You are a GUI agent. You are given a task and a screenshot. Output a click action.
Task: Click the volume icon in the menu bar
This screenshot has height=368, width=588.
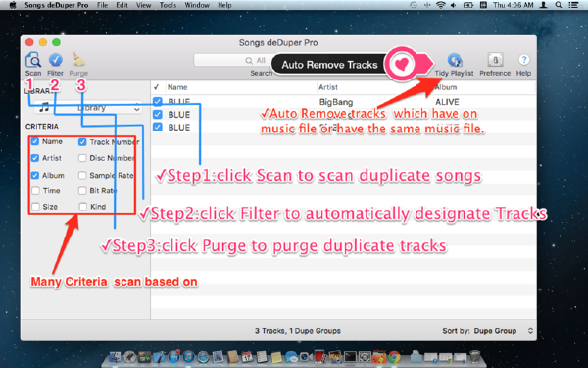coord(454,5)
